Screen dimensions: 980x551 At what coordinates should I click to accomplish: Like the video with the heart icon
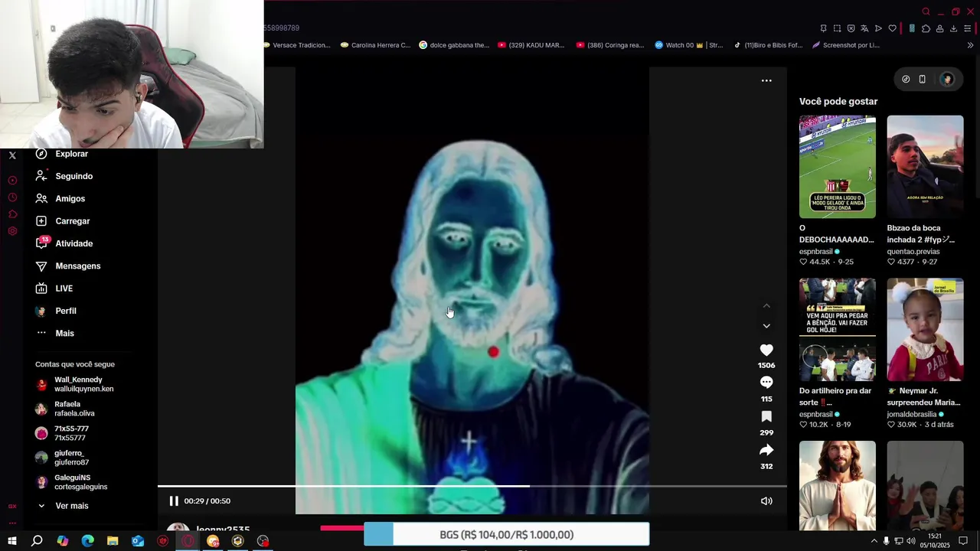(x=766, y=350)
